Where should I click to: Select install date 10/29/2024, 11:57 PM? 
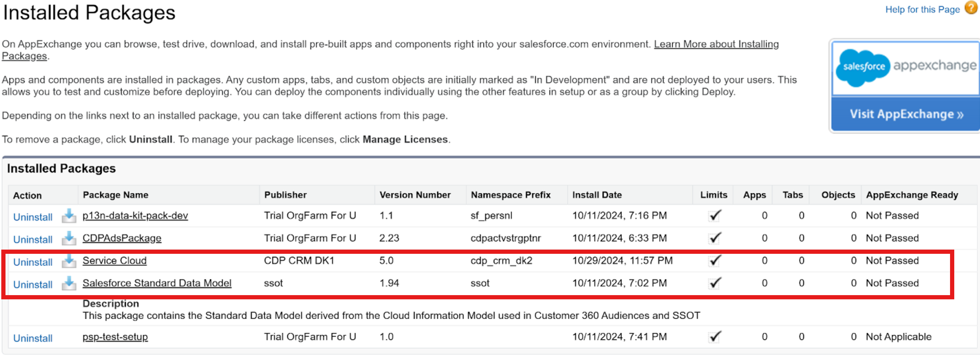click(x=623, y=261)
